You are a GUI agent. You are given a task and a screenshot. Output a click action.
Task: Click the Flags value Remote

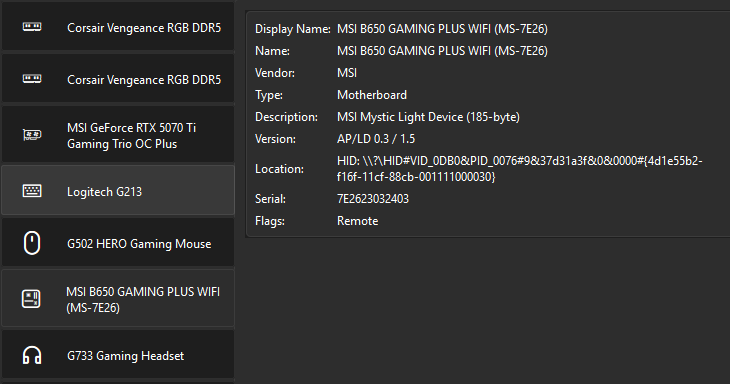[x=357, y=221]
